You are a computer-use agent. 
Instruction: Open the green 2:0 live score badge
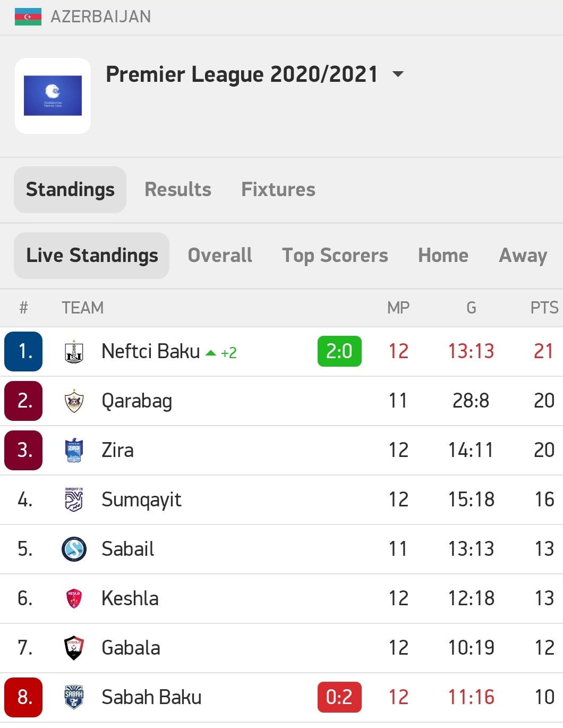tap(339, 351)
